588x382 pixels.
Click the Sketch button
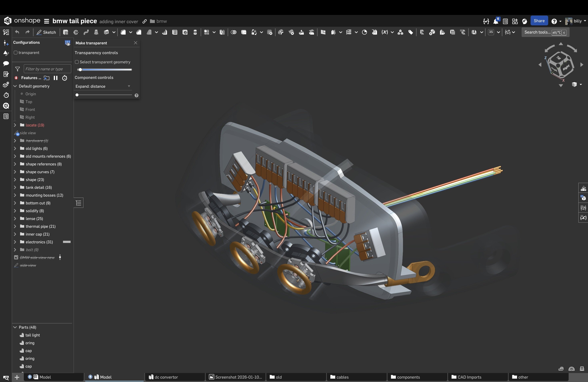46,32
